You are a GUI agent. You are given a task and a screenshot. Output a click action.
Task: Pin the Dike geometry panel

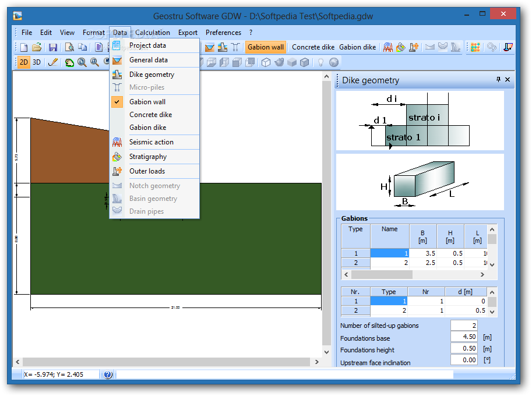point(498,79)
